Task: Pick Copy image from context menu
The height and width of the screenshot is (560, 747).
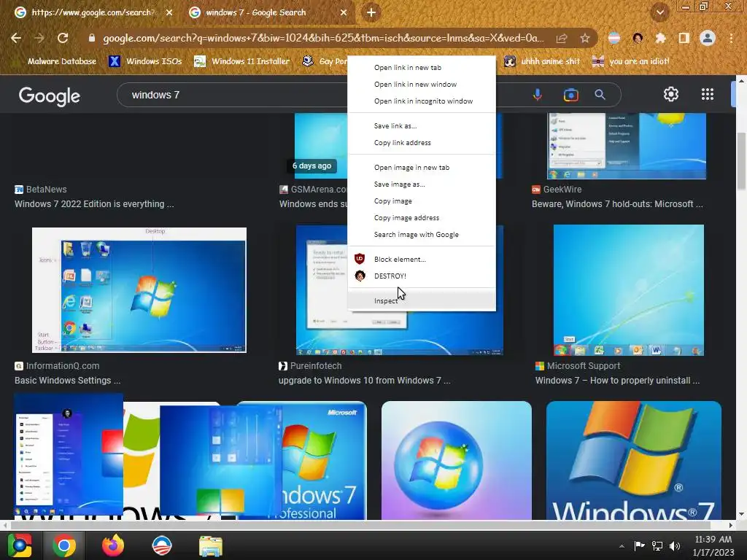Action: pos(422,201)
